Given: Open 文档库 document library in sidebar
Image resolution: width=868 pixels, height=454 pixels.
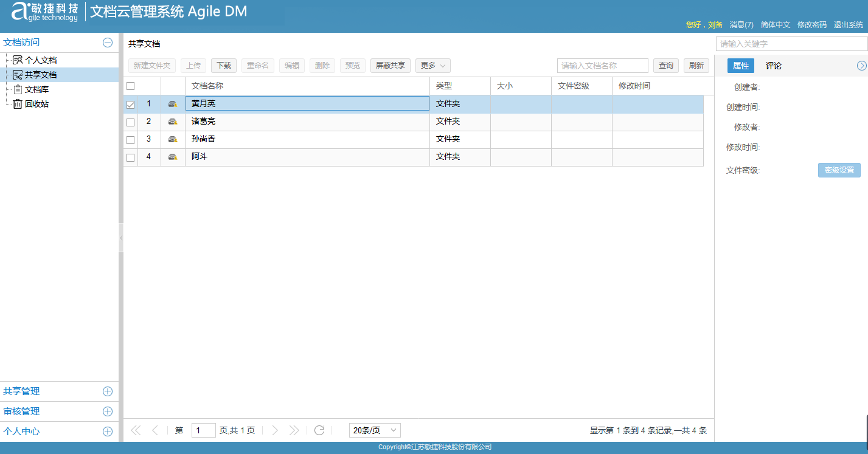Looking at the screenshot, I should 36,89.
